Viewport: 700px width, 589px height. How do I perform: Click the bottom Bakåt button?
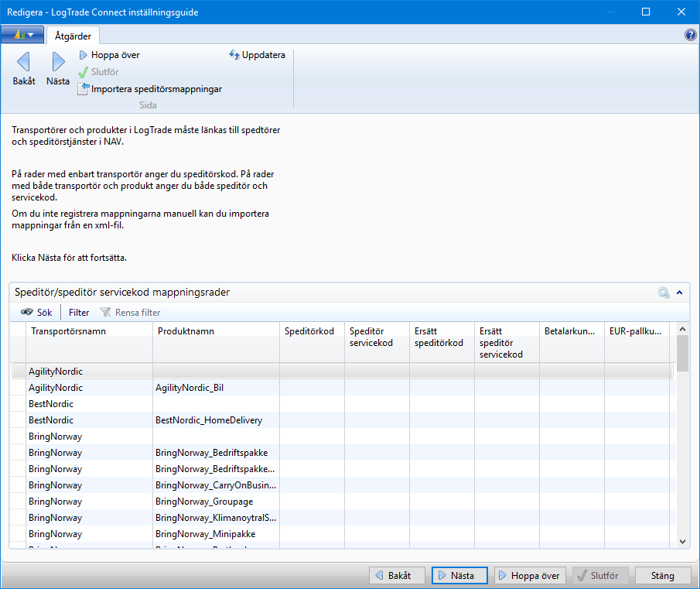(x=397, y=576)
